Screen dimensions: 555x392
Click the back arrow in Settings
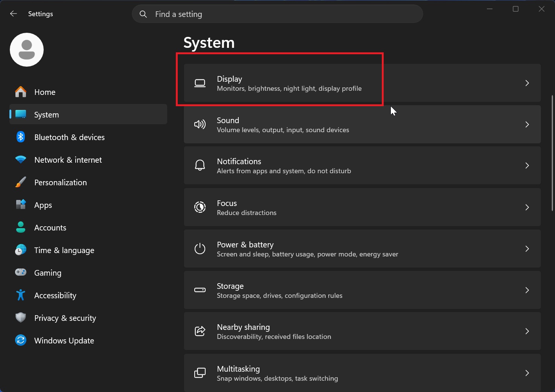(14, 14)
